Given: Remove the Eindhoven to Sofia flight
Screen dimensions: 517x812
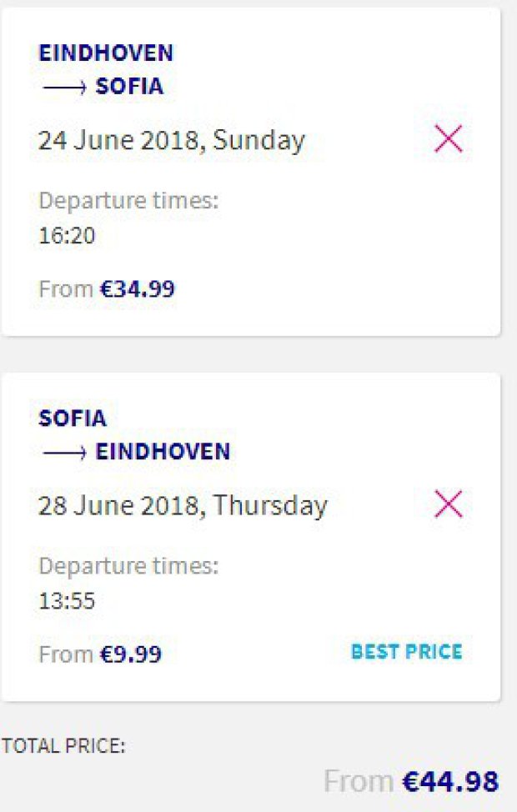Looking at the screenshot, I should (449, 139).
